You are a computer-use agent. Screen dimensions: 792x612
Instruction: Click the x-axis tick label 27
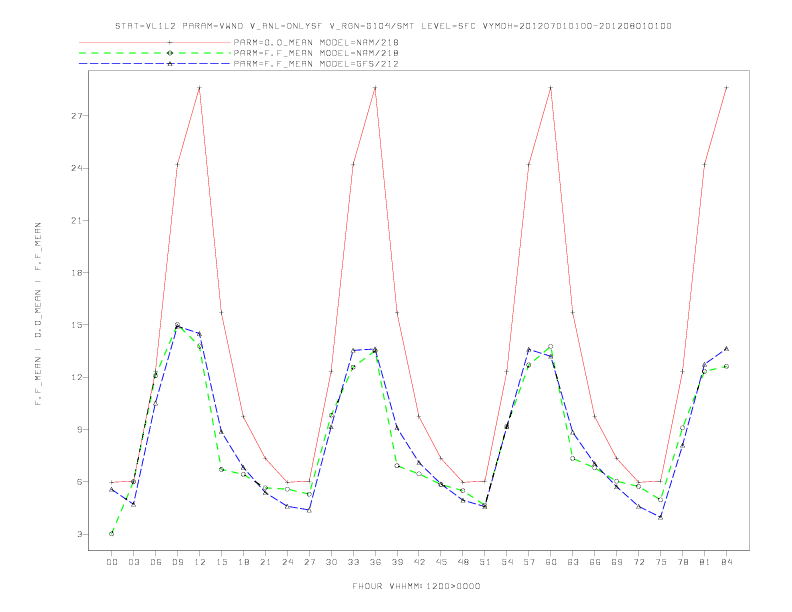coord(309,562)
